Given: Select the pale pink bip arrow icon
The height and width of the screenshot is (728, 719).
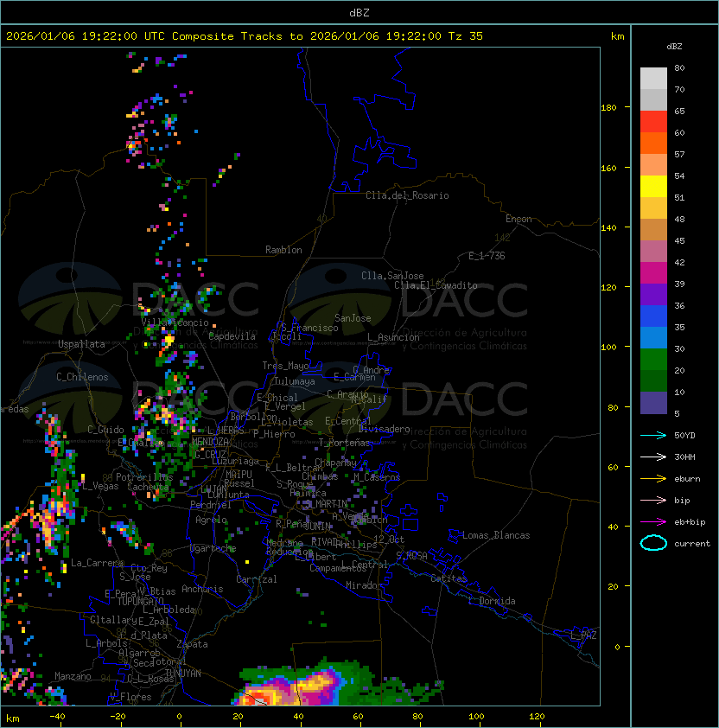Looking at the screenshot, I should pos(653,500).
